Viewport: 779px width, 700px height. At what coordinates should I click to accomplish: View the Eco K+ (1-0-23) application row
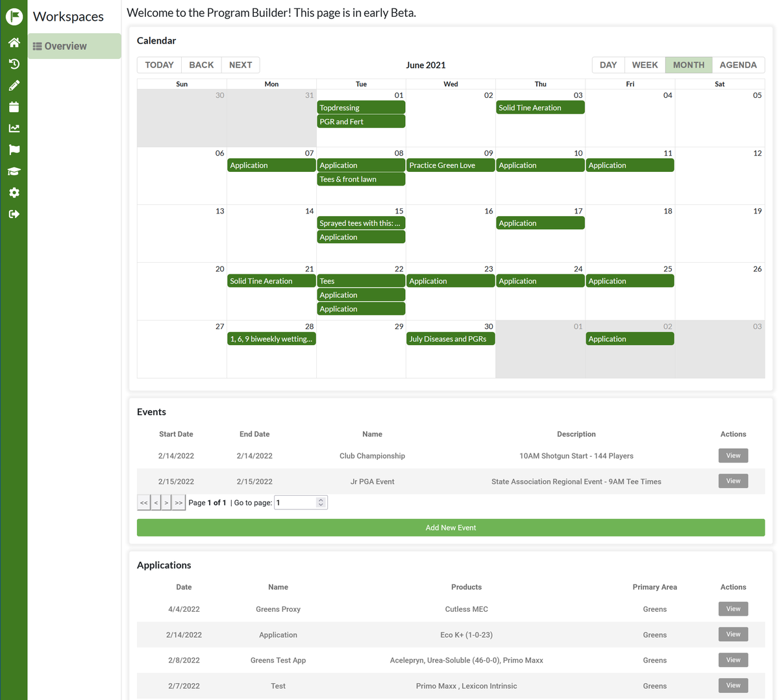pyautogui.click(x=733, y=634)
